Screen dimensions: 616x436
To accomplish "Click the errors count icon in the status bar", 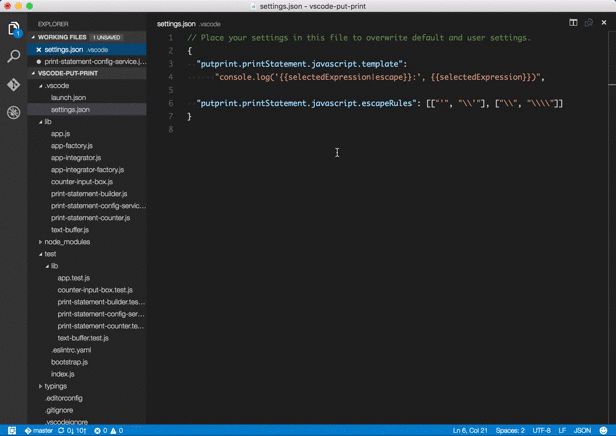I will [97, 431].
